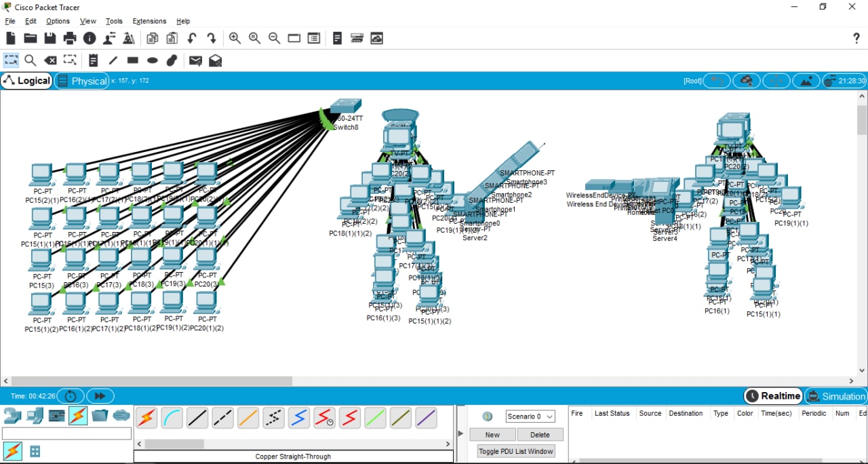Undo the last action

(192, 39)
